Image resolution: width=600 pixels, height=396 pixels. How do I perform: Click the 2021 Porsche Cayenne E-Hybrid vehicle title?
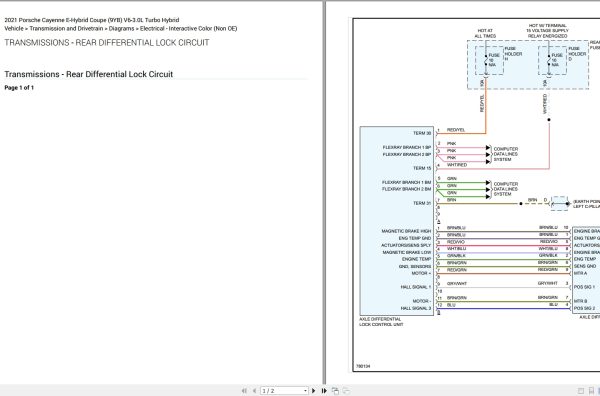[x=91, y=20]
